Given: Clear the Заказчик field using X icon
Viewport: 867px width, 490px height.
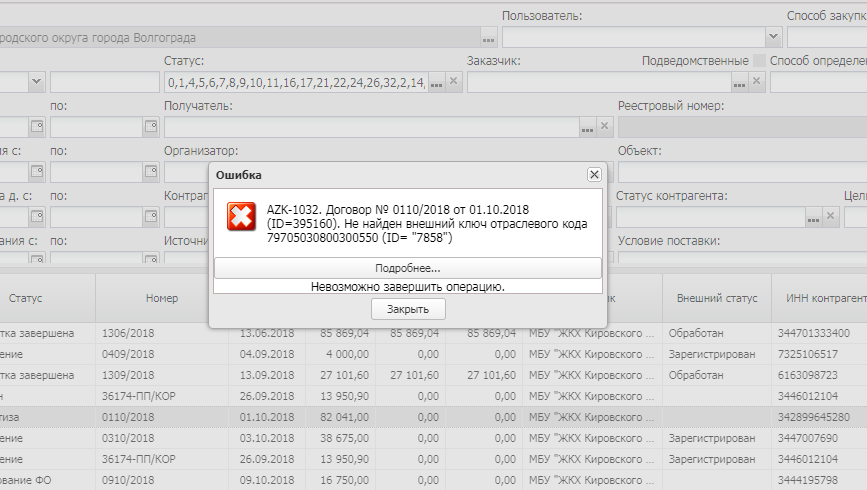Looking at the screenshot, I should 757,82.
